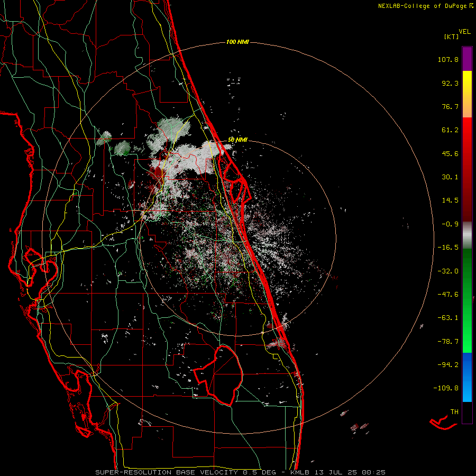Click the -78.7 legend value
The width and height of the screenshot is (476, 476).
448,342
